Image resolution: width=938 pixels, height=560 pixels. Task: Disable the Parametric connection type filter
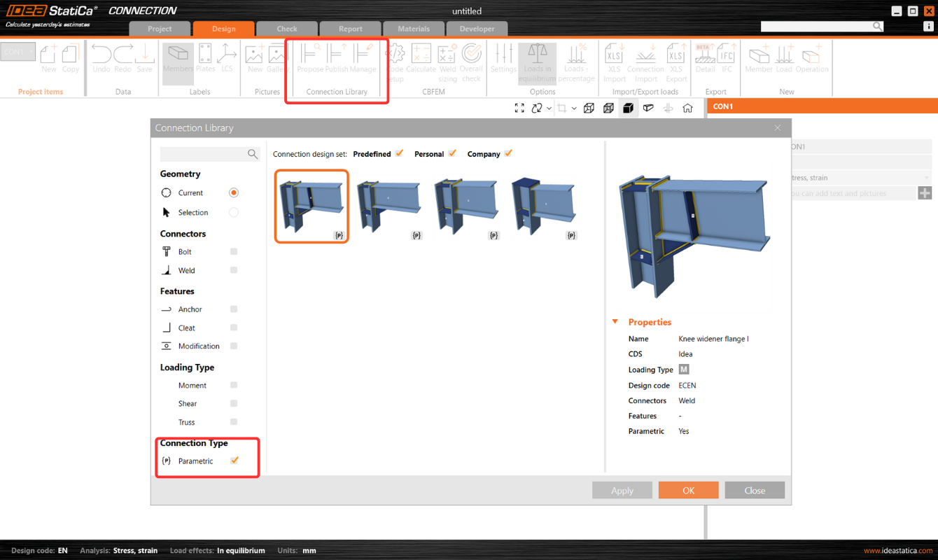(234, 461)
